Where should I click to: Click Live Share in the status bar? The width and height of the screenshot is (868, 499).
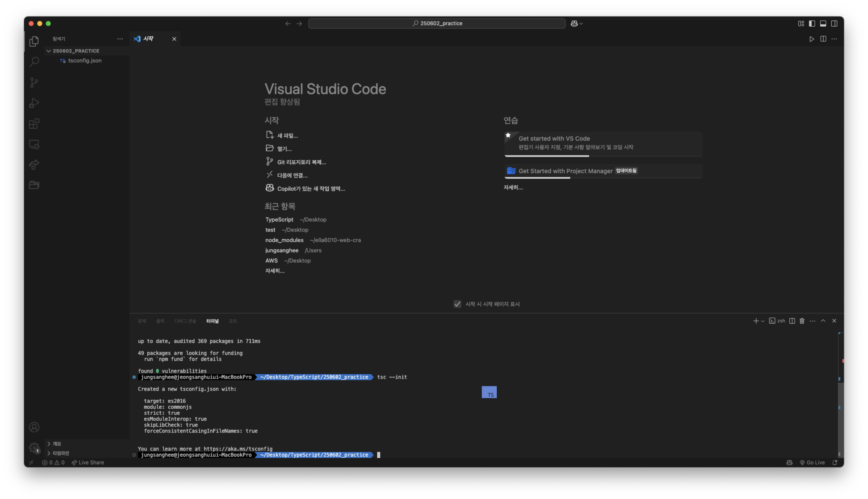point(88,462)
